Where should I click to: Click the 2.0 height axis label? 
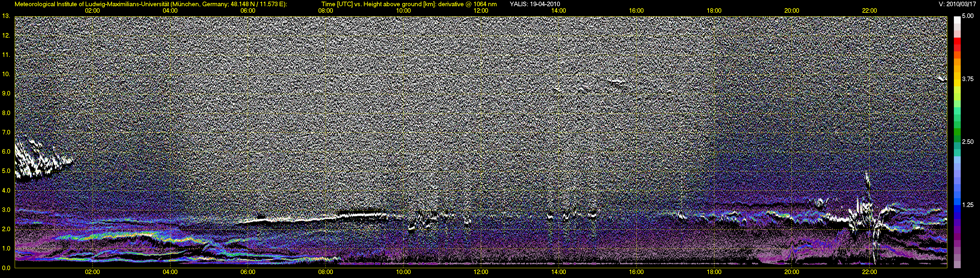click(6, 229)
